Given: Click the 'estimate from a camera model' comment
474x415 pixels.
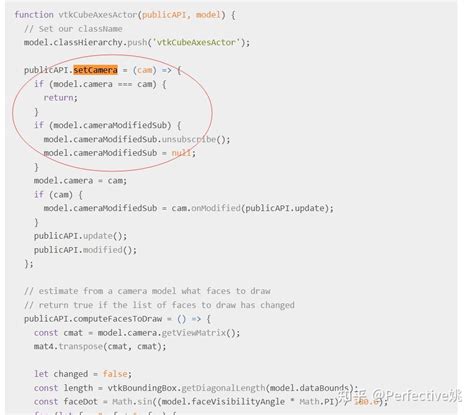Looking at the screenshot, I should [x=147, y=291].
